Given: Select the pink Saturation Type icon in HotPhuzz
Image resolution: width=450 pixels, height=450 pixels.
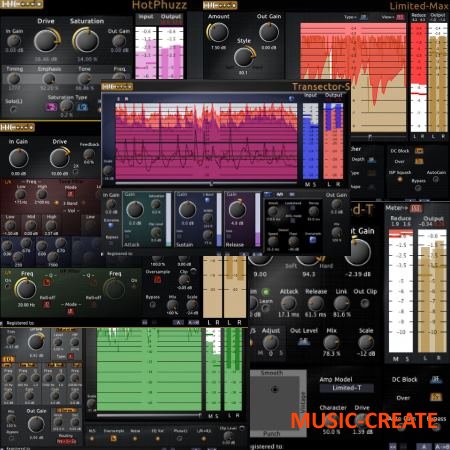Looking at the screenshot, I should (51, 107).
